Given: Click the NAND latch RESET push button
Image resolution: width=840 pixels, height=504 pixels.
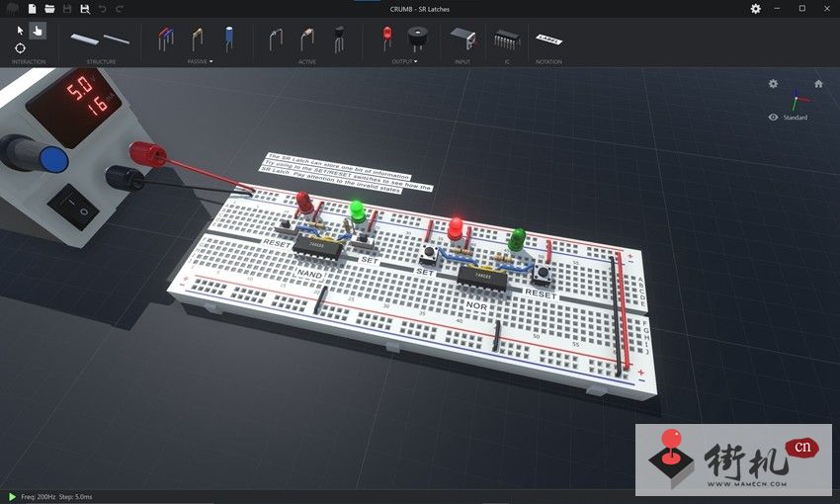Looking at the screenshot, I should tap(287, 225).
